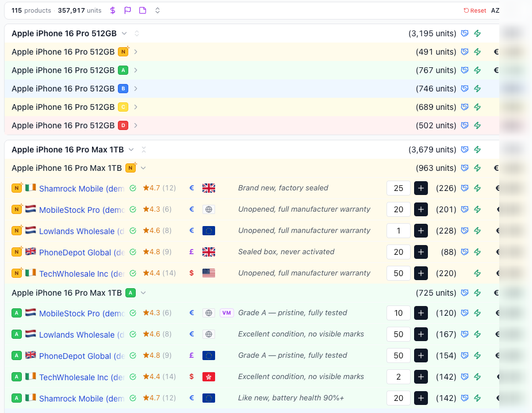Click verified checkmark icon beside Shamrock Mobile grade N
Screen dimensions: 532x413
pyautogui.click(x=133, y=188)
